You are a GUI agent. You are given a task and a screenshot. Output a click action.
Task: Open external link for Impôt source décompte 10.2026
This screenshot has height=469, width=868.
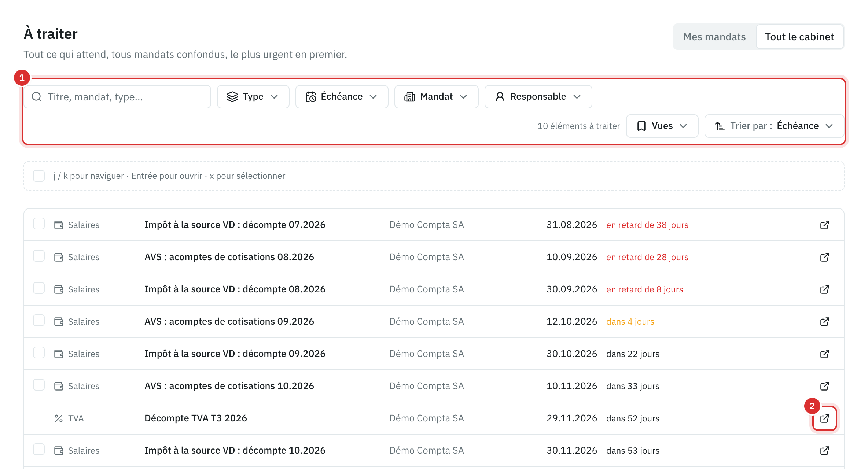coord(825,450)
